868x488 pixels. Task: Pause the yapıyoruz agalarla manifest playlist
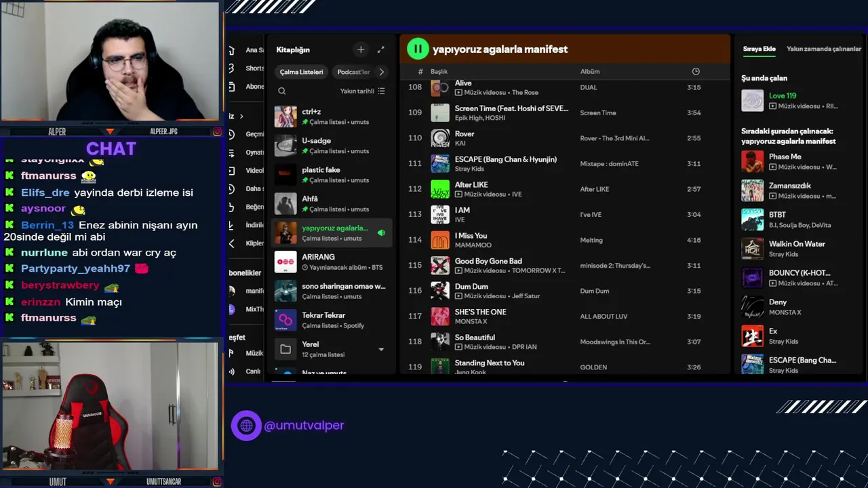(x=418, y=49)
